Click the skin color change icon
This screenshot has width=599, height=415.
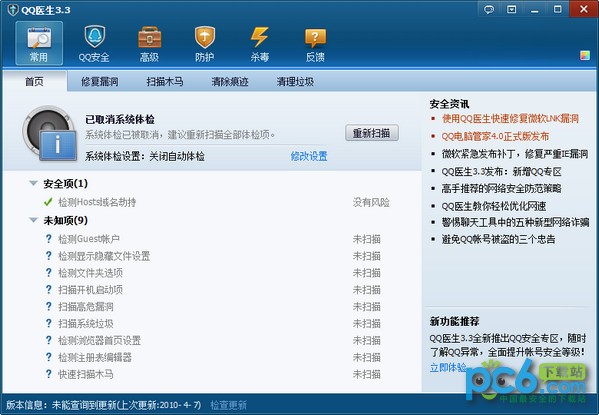[x=584, y=55]
